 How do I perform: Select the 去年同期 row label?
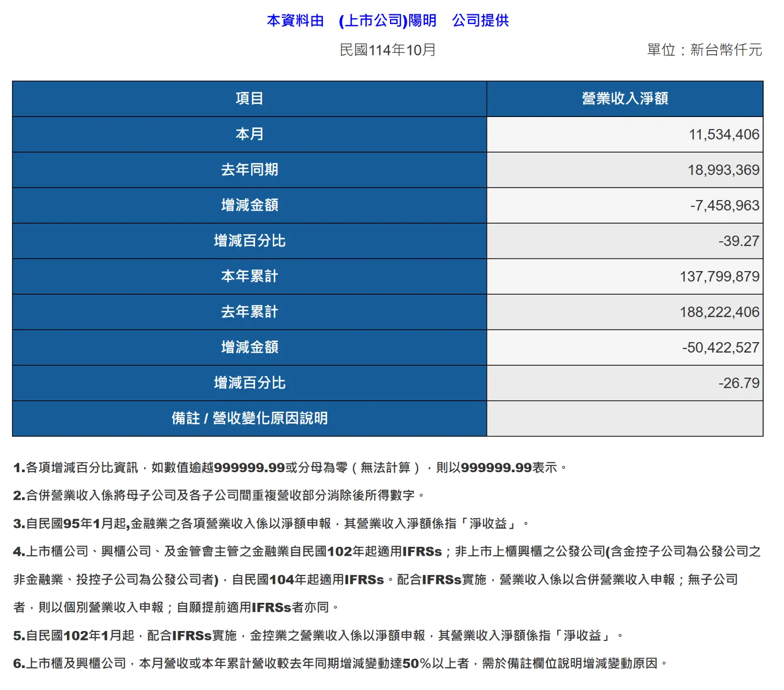tap(249, 170)
